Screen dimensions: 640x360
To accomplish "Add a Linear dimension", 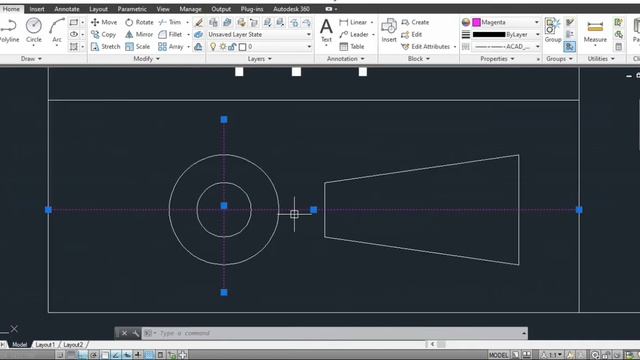I will 353,22.
